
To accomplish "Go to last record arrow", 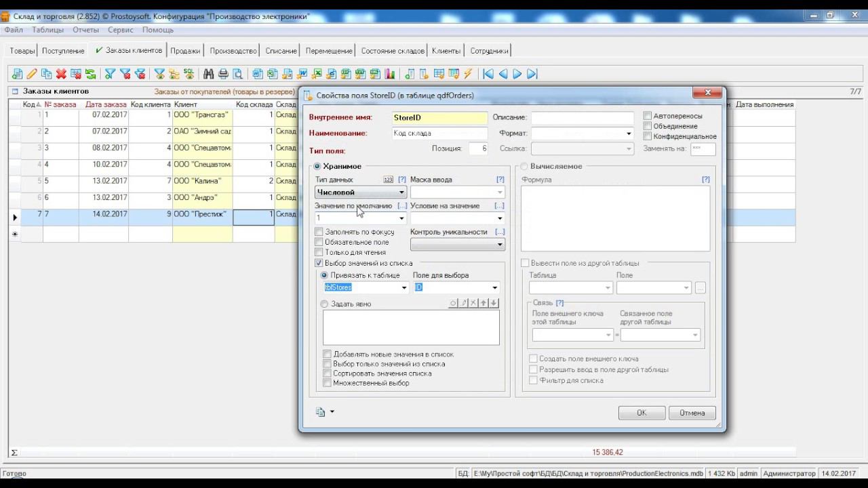I will [532, 74].
